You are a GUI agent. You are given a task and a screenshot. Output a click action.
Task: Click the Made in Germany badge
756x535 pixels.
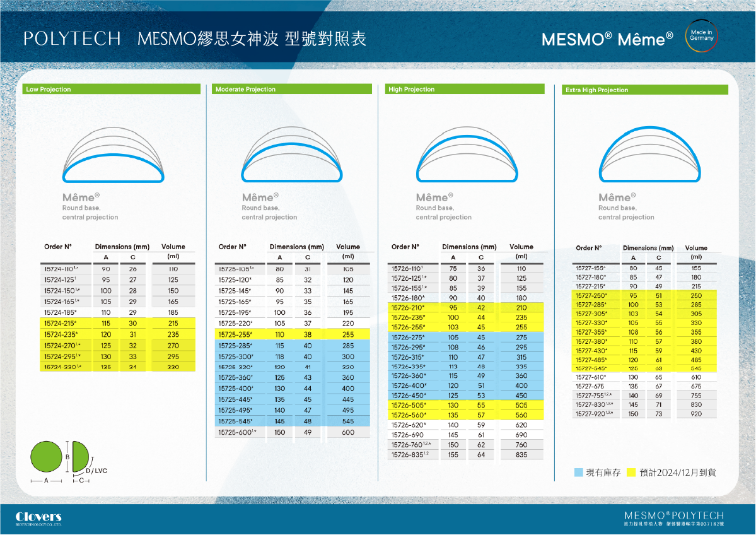[702, 36]
